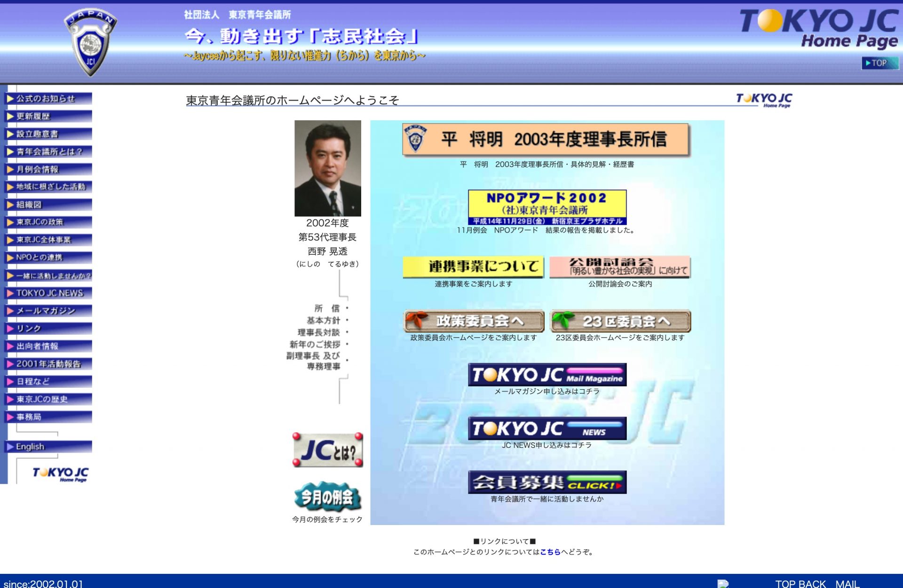The image size is (903, 588).
Task: Follow the こちら hyperlink about linking
Action: [550, 552]
